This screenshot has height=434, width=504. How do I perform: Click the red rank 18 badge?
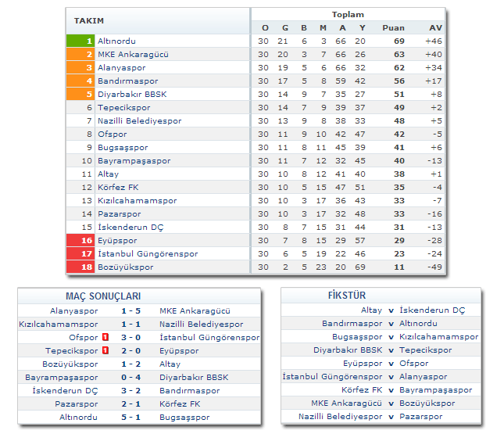coord(80,267)
